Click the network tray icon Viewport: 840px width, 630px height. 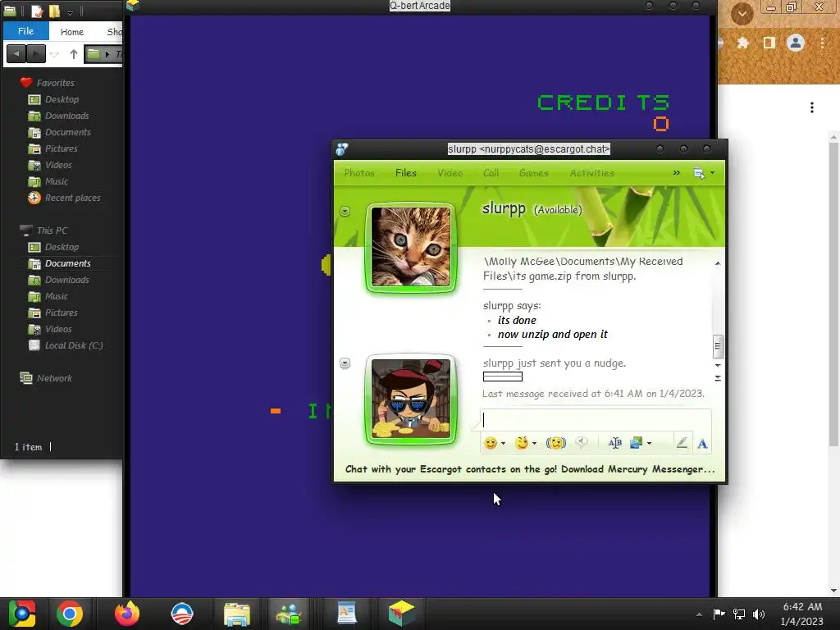pos(739,614)
